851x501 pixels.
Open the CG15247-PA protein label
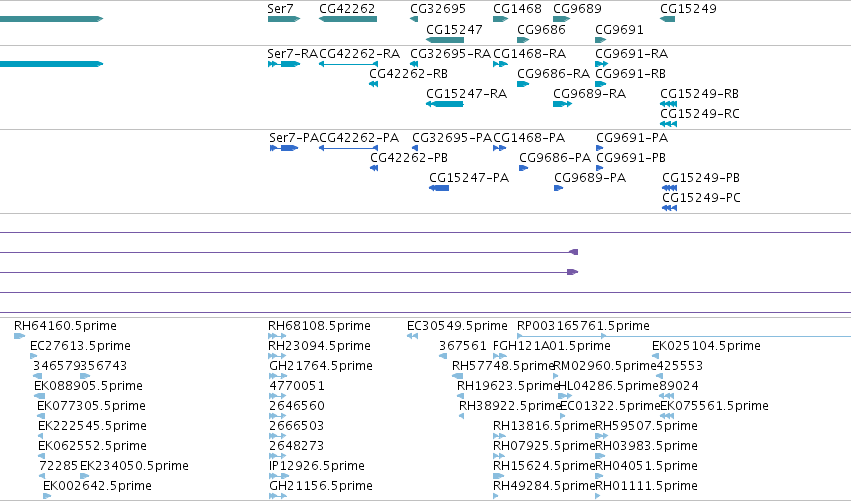(x=469, y=178)
